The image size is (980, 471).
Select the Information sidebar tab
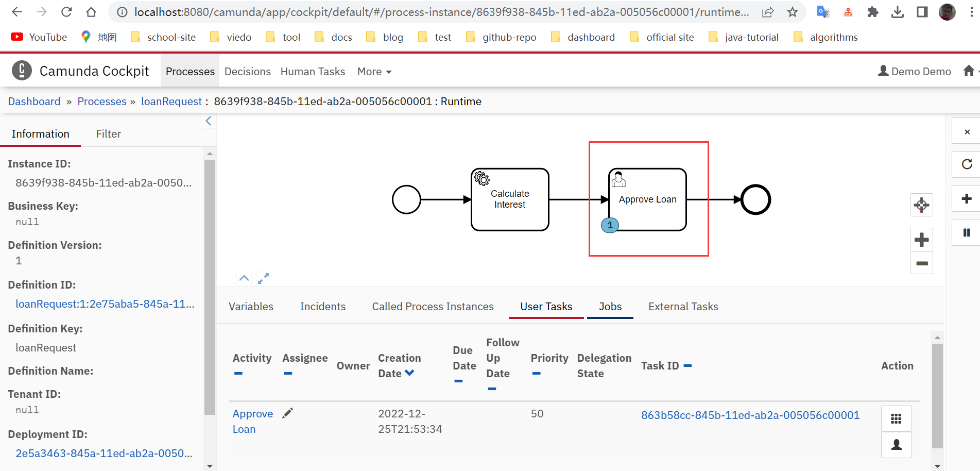tap(40, 134)
